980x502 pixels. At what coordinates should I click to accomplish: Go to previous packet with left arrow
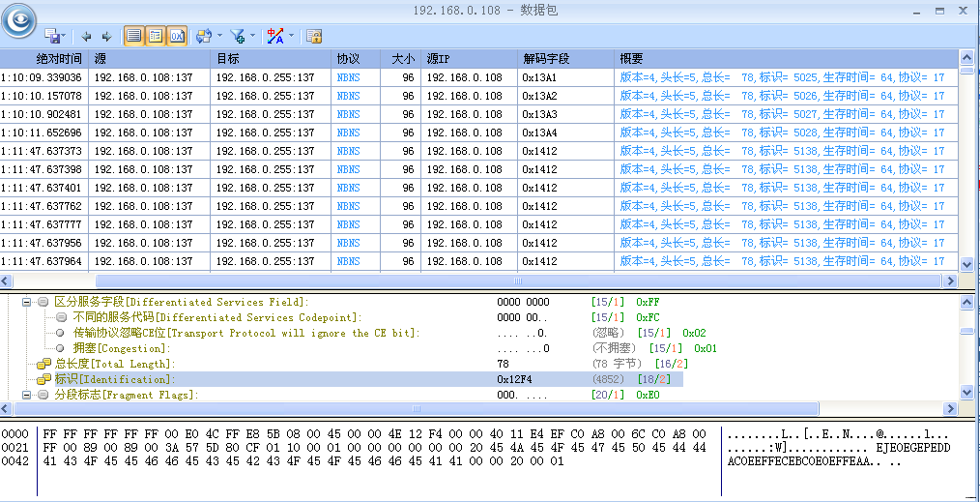coord(87,36)
